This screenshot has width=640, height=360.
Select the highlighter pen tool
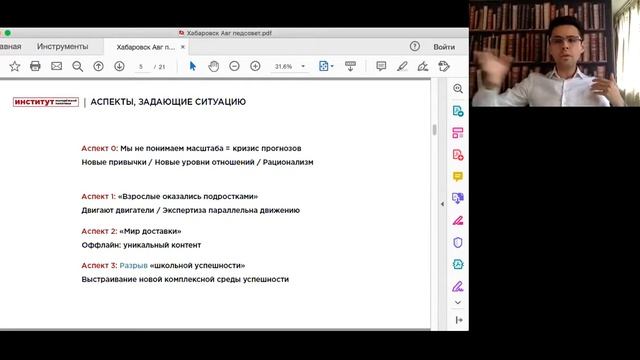(402, 66)
